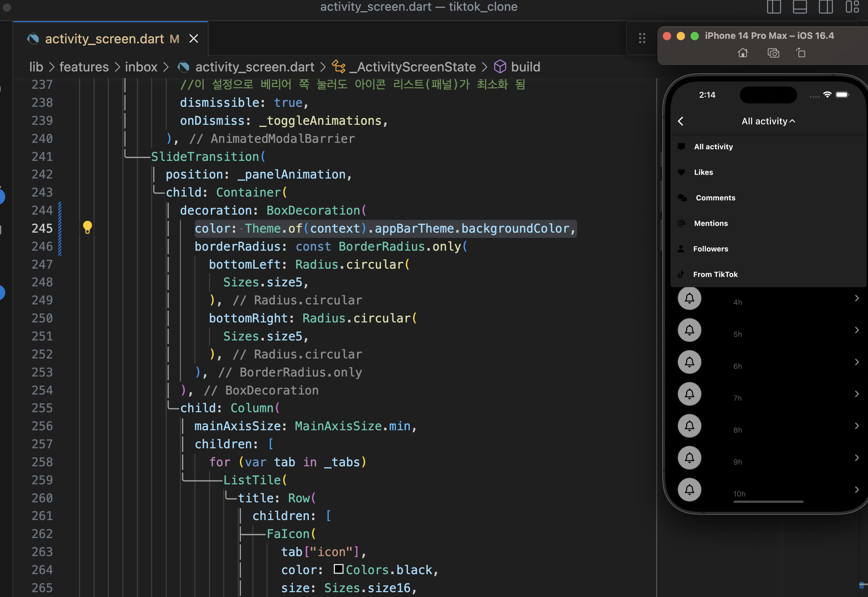868x597 pixels.
Task: Click the bell icon on the 4h row
Action: [x=689, y=298]
